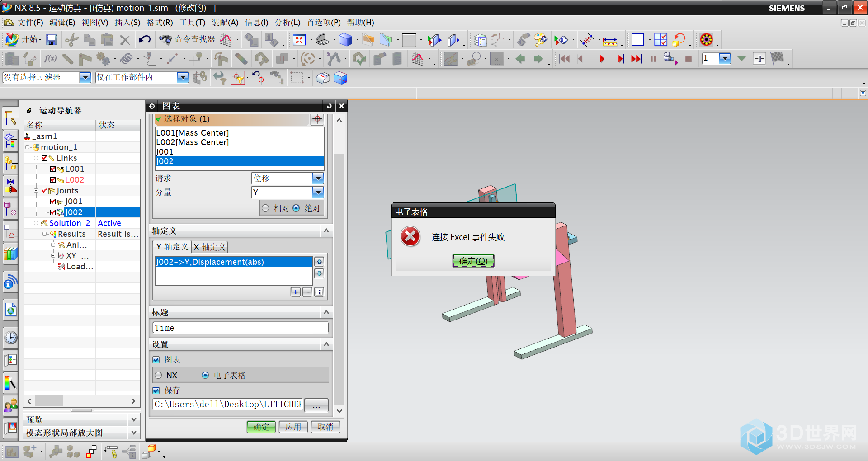This screenshot has height=461, width=868.
Task: Select the 电子表格 radio button
Action: (205, 375)
